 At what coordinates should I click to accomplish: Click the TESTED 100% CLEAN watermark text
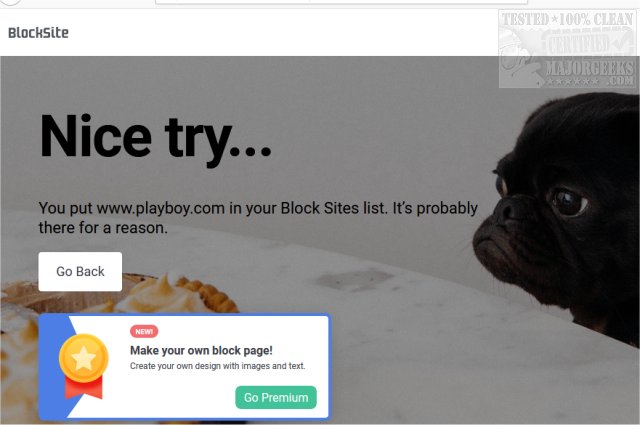tap(567, 20)
